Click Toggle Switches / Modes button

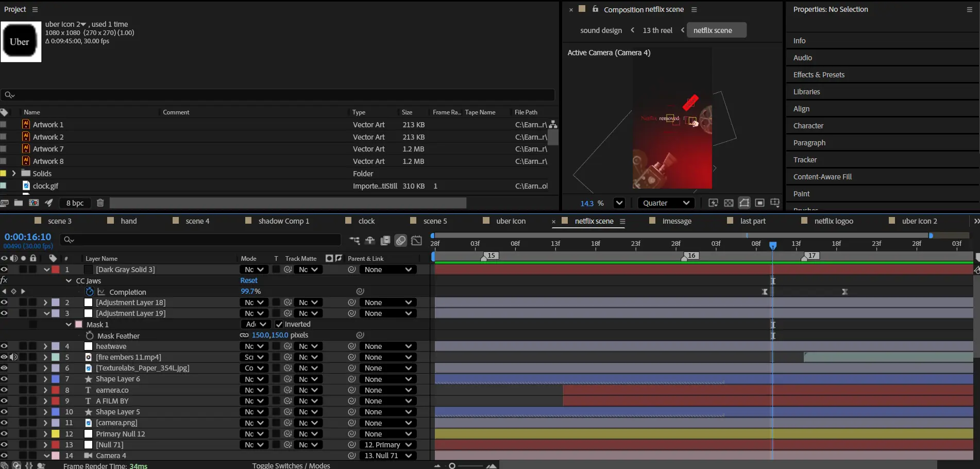(x=291, y=465)
